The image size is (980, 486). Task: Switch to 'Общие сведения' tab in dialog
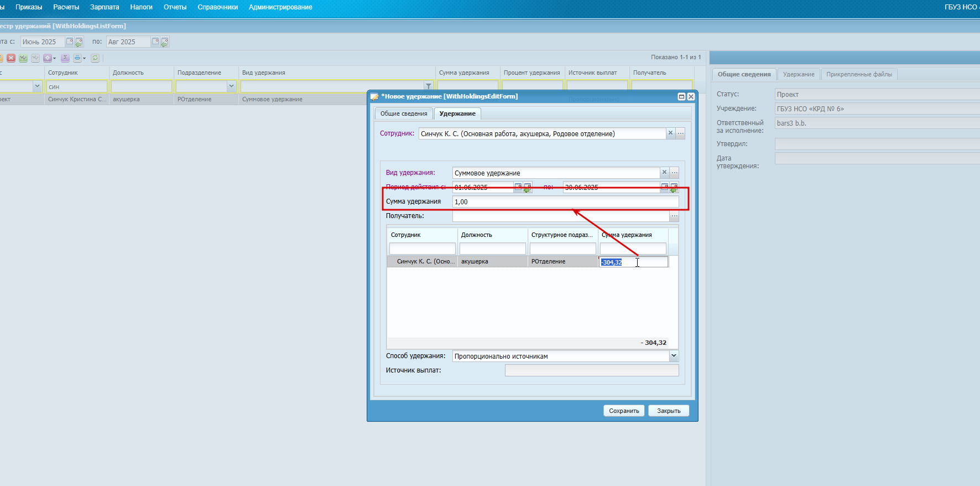[404, 113]
